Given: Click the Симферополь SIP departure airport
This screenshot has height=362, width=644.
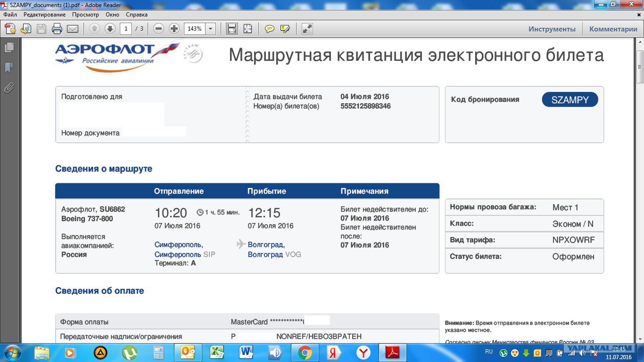Looking at the screenshot, I should 185,255.
